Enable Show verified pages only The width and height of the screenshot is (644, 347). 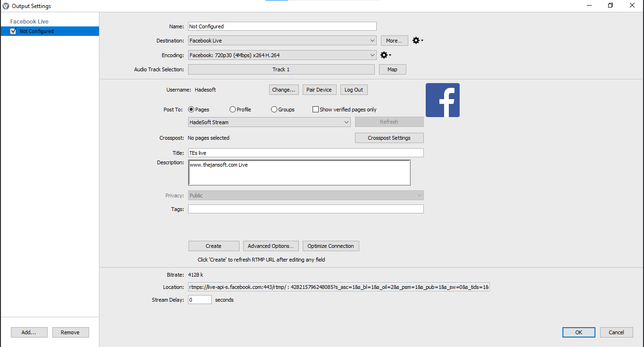[316, 110]
